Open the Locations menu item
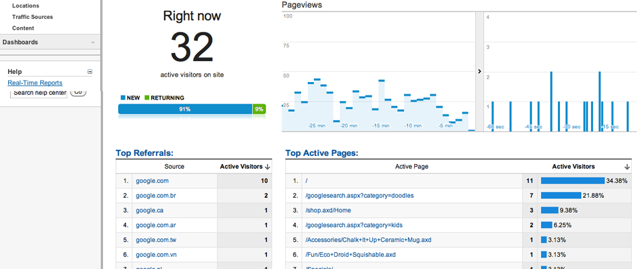 point(26,5)
